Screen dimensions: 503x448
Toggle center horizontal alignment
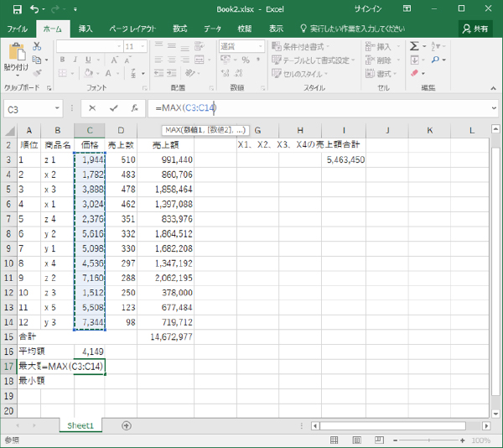(172, 60)
